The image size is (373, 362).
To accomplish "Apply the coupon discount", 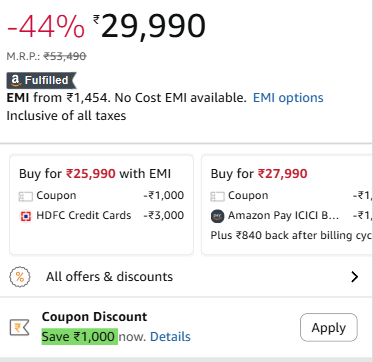I will pyautogui.click(x=329, y=327).
